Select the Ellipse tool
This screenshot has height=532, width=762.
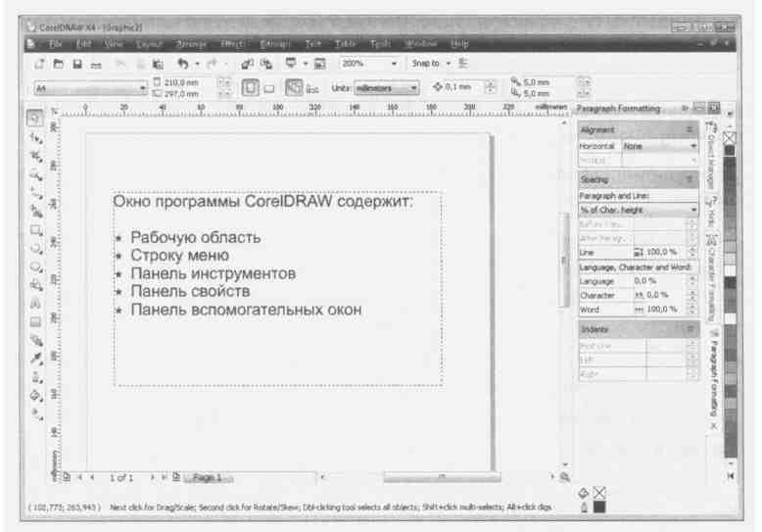coord(35,249)
